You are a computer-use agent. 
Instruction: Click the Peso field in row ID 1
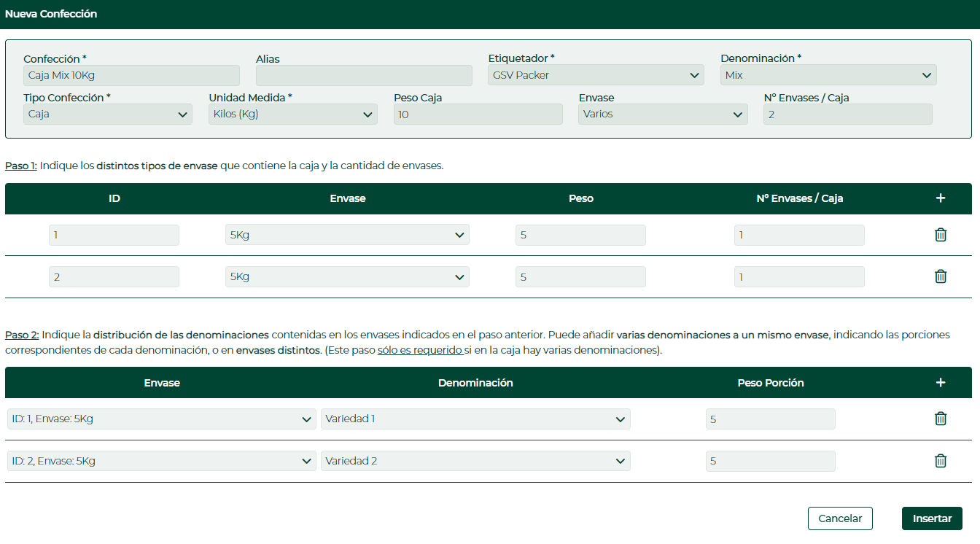coord(580,235)
